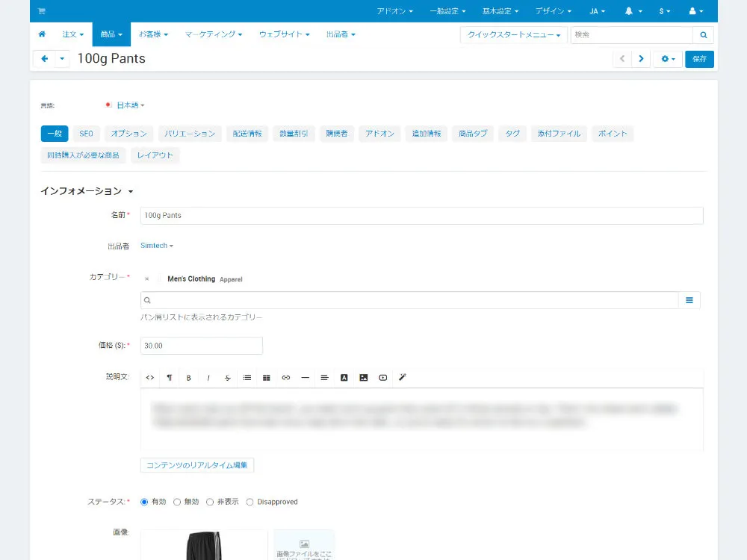Screen dimensions: 747x560
Task: Open the デザイン dropdown menu
Action: tap(551, 10)
